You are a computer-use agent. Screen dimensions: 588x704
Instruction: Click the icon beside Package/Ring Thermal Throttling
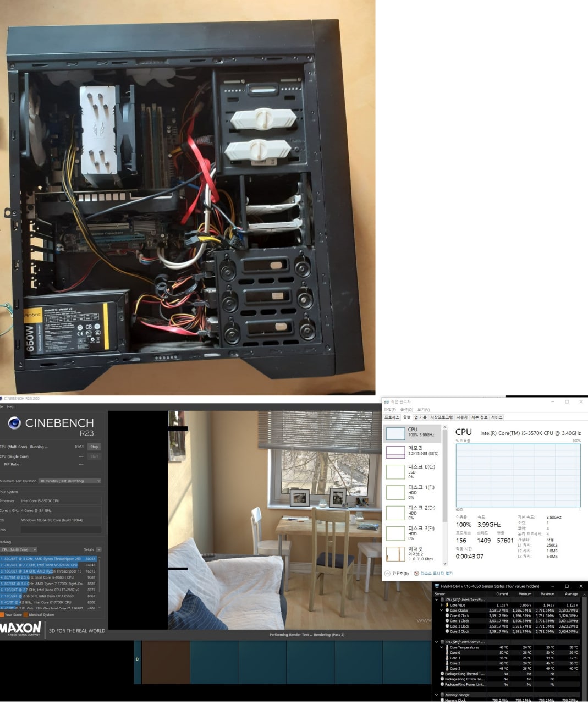click(442, 674)
